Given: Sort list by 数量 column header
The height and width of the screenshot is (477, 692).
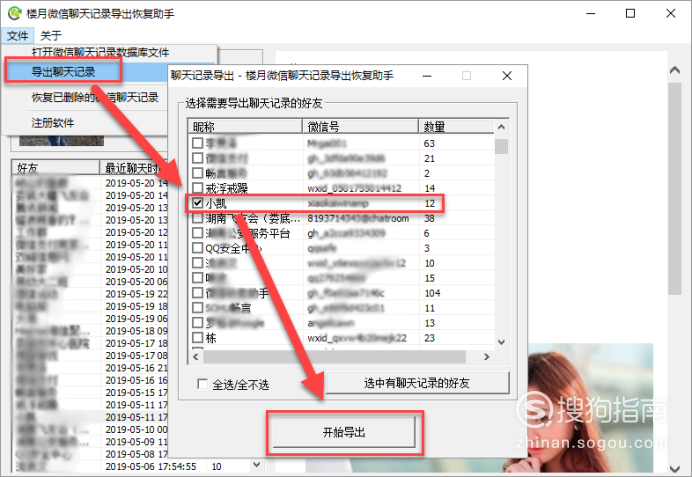Looking at the screenshot, I should click(x=455, y=126).
